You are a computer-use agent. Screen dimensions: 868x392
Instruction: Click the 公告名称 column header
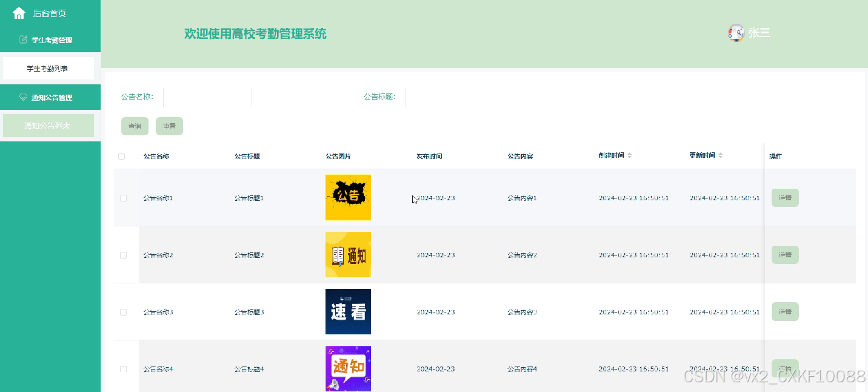156,156
